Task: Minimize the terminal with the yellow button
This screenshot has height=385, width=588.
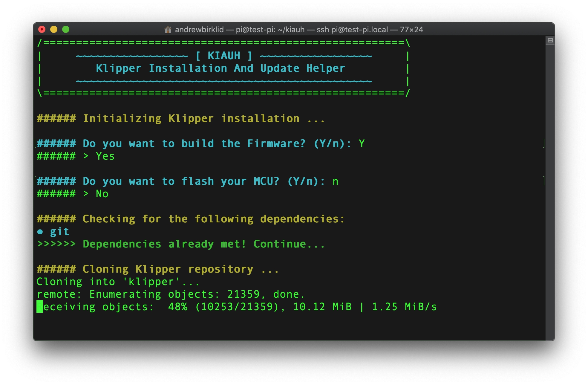Action: 54,29
